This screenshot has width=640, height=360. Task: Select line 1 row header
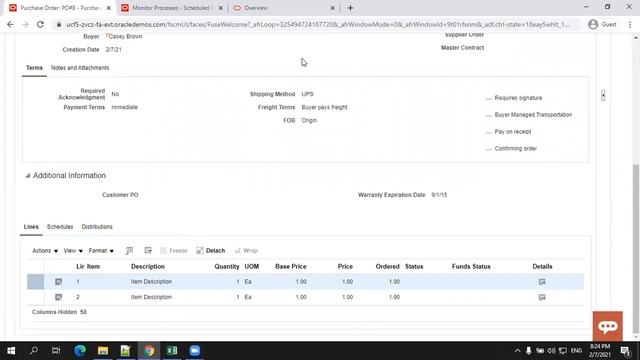click(x=36, y=282)
